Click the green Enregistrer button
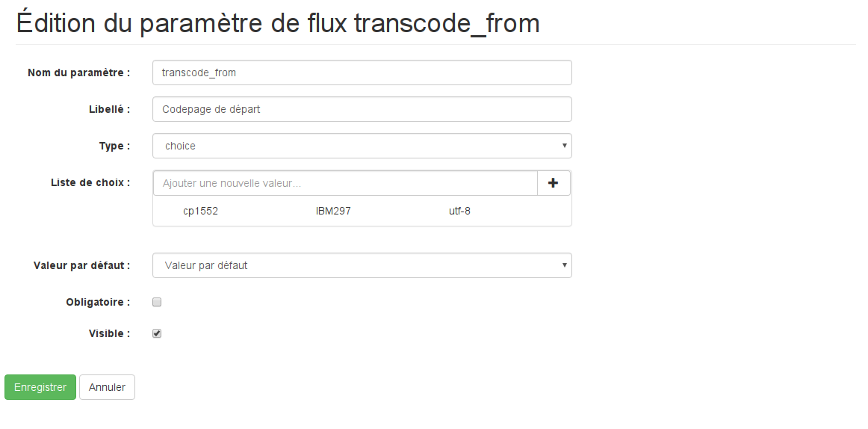 pos(40,387)
